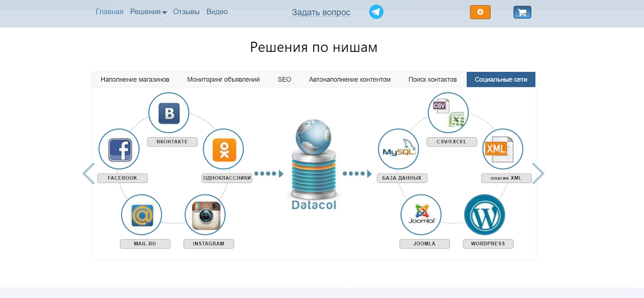Select the WordPress logo circle

pos(485,215)
